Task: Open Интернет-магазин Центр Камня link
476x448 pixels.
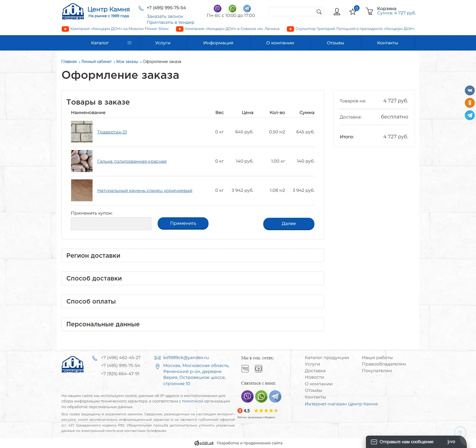Action: [x=341, y=404]
